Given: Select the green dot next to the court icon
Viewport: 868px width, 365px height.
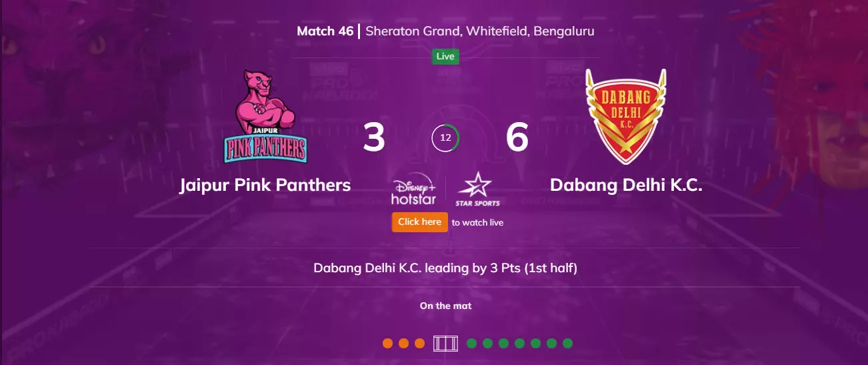Looking at the screenshot, I should [x=472, y=344].
